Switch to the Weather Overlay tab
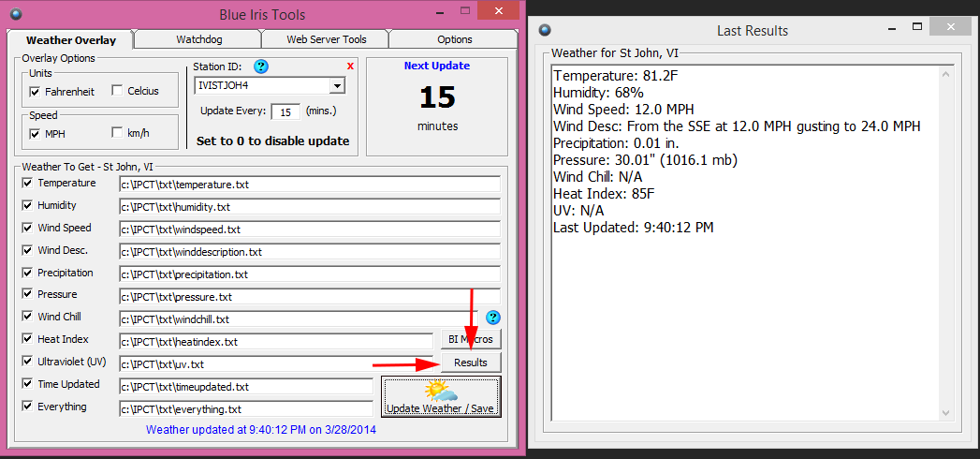Image resolution: width=980 pixels, height=459 pixels. pyautogui.click(x=70, y=40)
